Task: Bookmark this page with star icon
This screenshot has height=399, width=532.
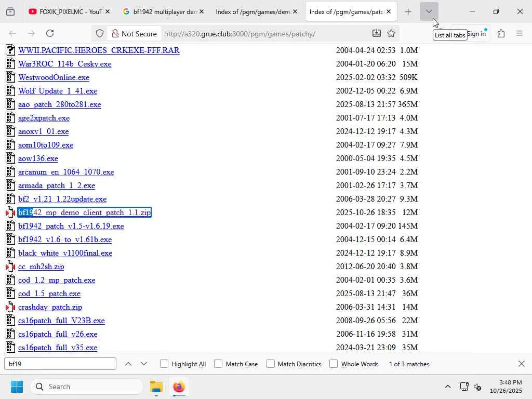Action: (391, 33)
